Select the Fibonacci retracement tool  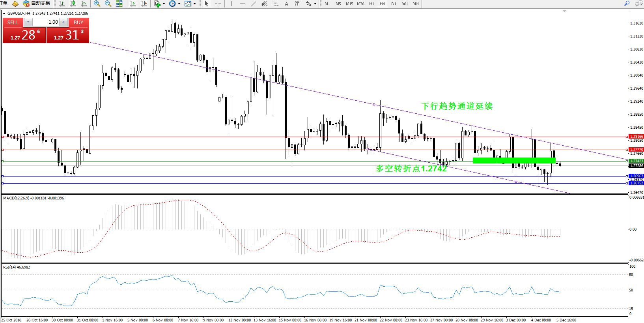(x=275, y=4)
